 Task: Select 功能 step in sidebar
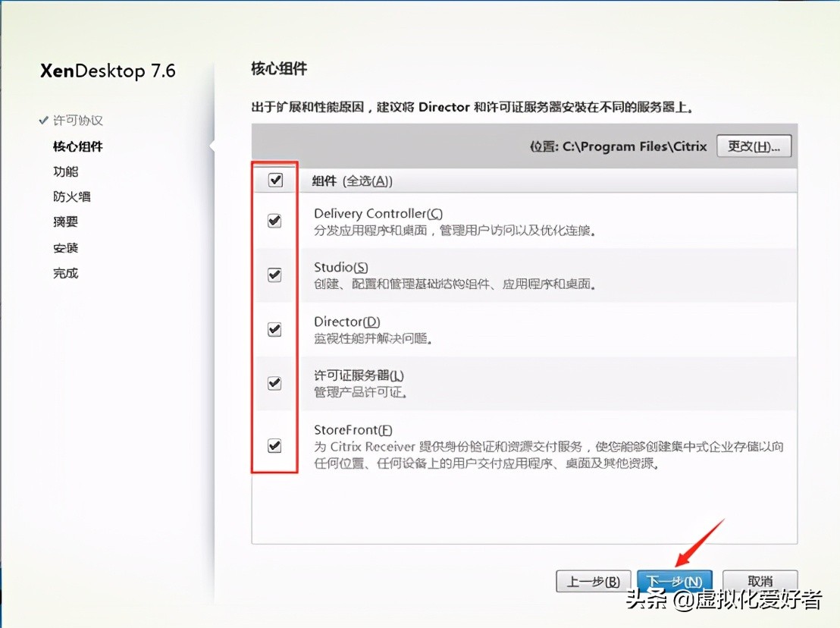point(65,171)
